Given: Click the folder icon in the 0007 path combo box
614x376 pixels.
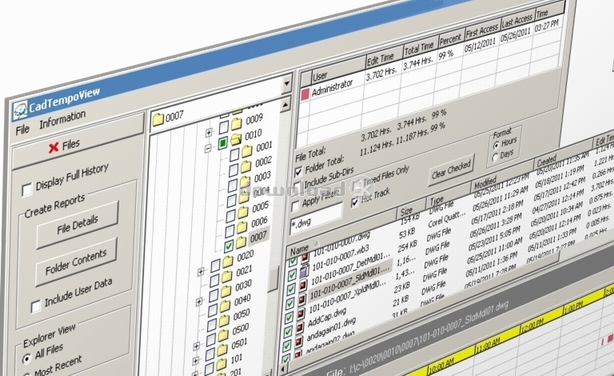Looking at the screenshot, I should click(158, 119).
